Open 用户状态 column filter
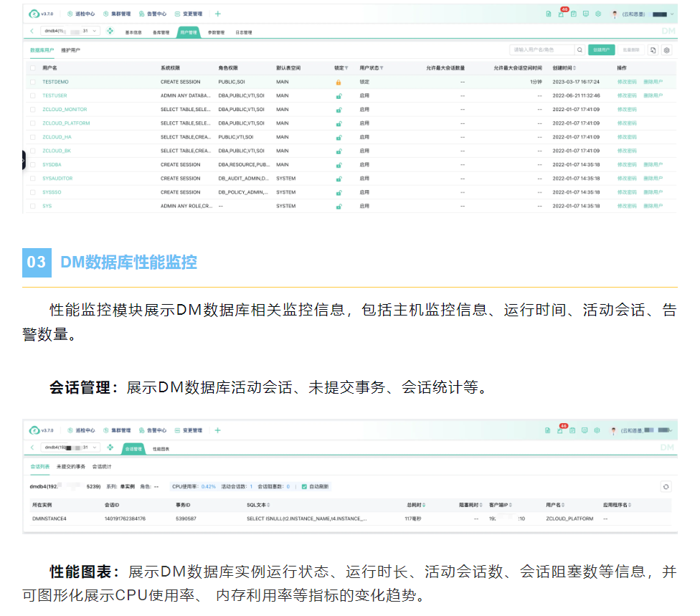 [382, 68]
